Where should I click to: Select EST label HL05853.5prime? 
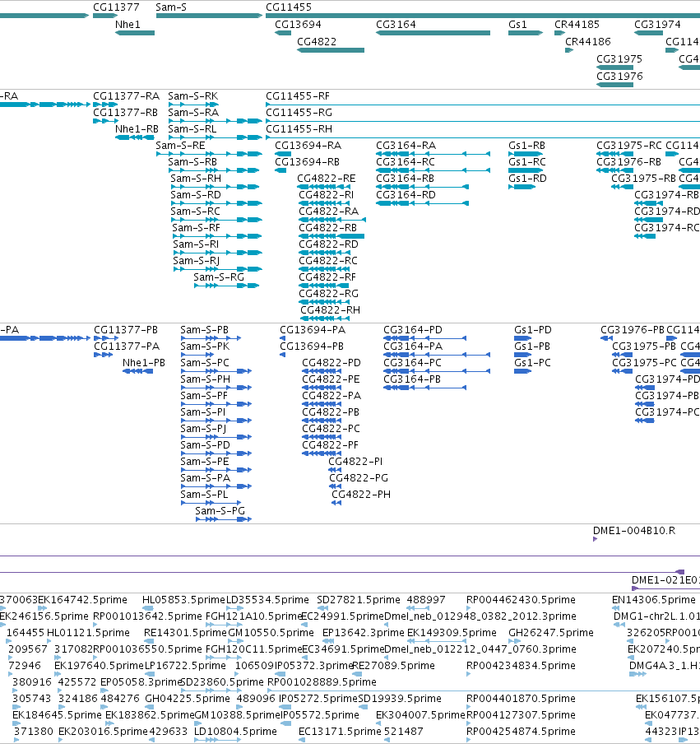pyautogui.click(x=183, y=600)
